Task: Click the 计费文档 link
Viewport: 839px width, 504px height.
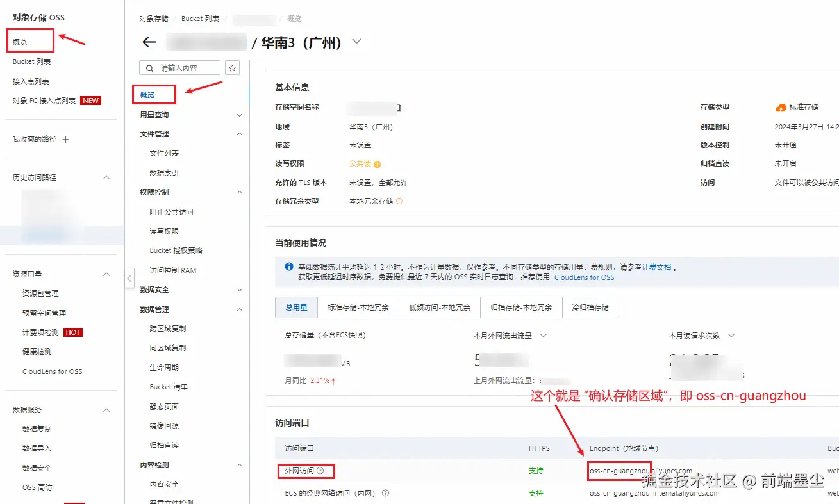Action: coord(657,267)
